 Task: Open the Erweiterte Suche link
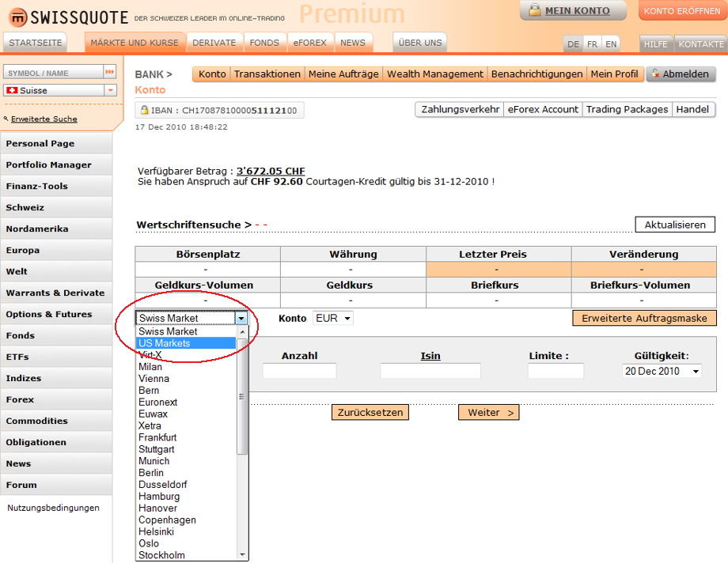pyautogui.click(x=44, y=119)
